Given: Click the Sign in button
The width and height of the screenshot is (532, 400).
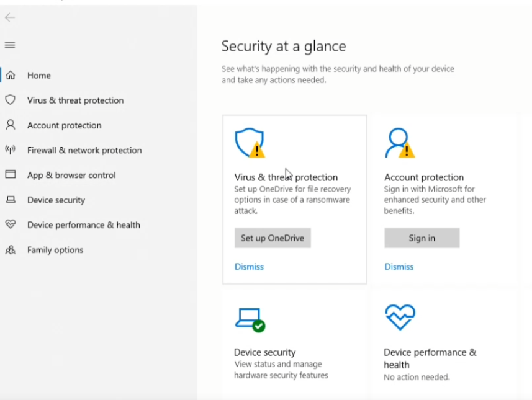Looking at the screenshot, I should point(422,238).
